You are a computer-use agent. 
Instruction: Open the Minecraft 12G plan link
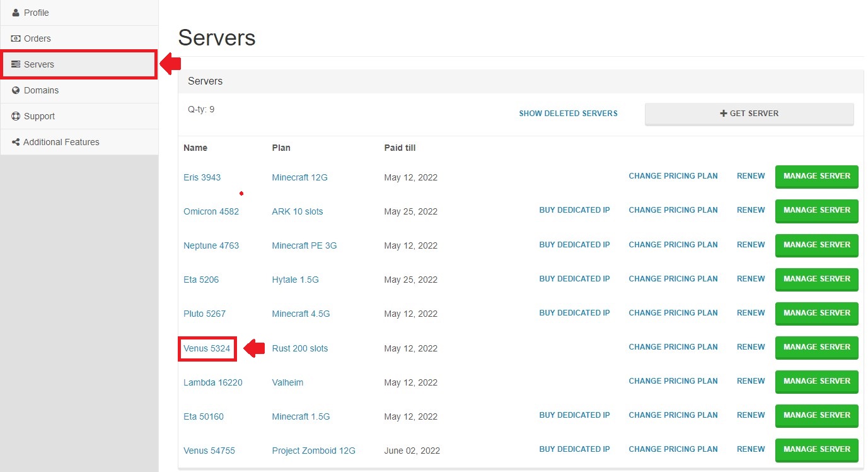coord(299,177)
